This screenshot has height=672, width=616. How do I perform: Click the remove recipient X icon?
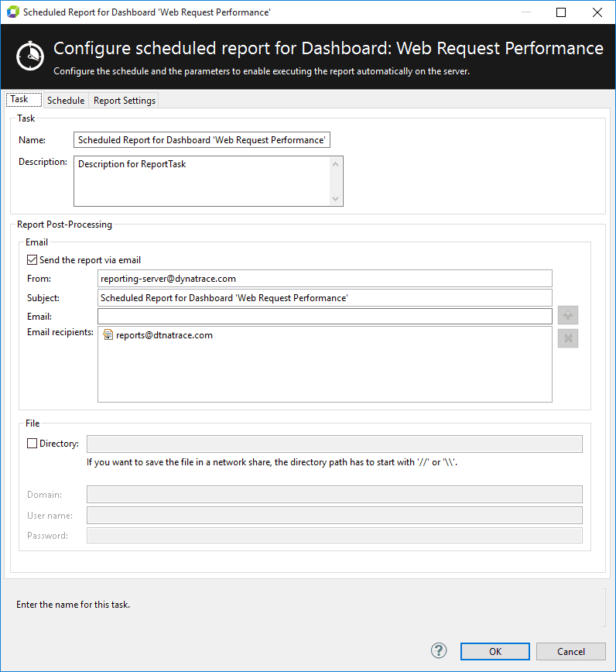point(568,338)
